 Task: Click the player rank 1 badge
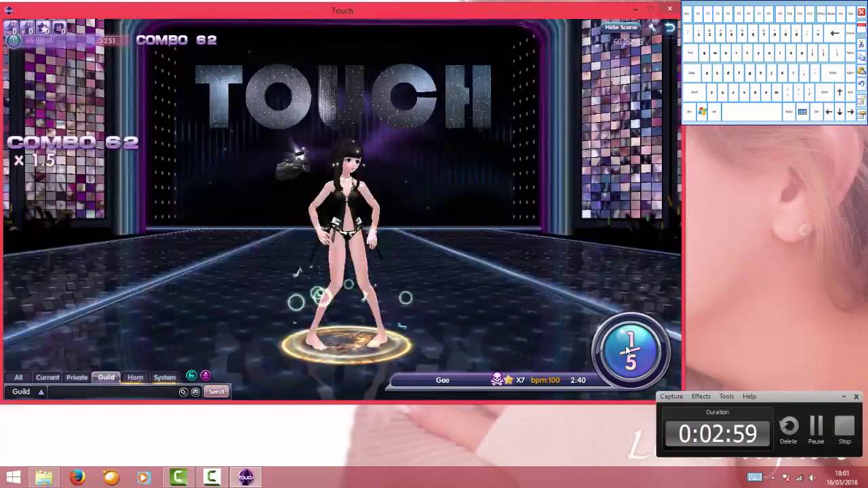(13, 41)
